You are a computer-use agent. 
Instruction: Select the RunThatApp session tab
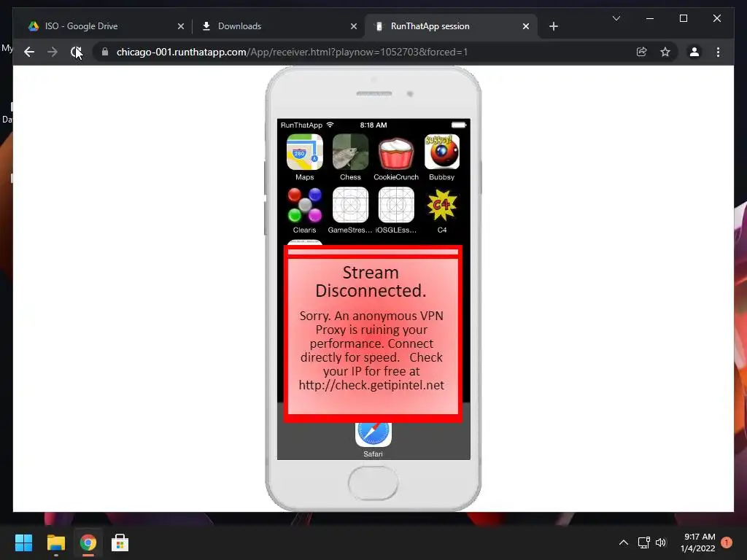click(451, 26)
